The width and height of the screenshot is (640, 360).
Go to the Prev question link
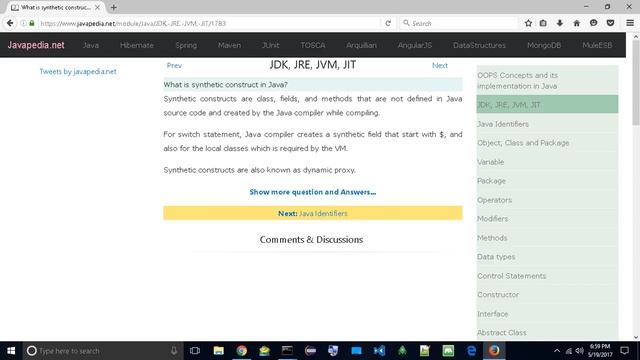174,65
